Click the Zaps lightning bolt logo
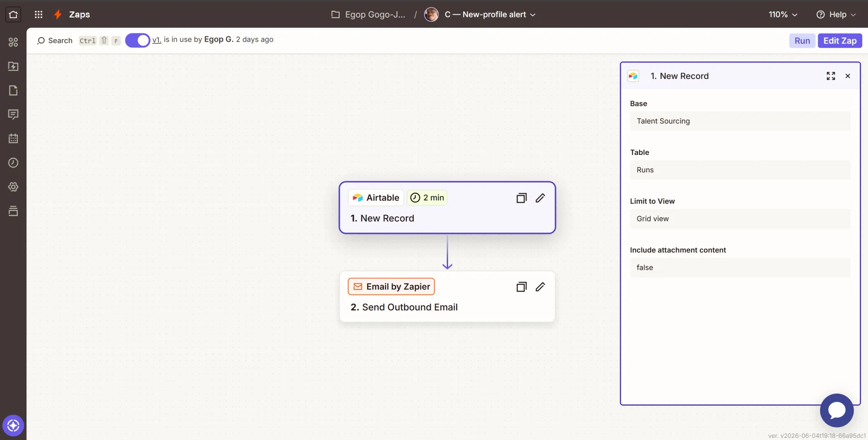This screenshot has height=440, width=868. coord(58,14)
